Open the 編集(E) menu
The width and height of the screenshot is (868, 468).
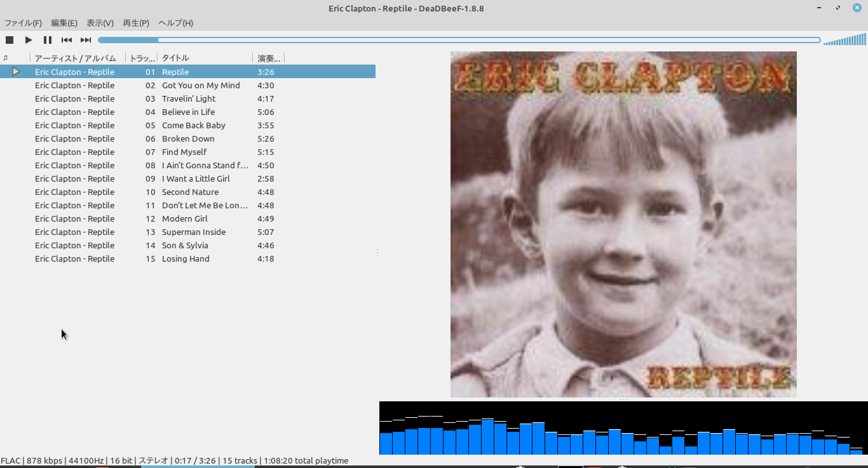pyautogui.click(x=64, y=23)
